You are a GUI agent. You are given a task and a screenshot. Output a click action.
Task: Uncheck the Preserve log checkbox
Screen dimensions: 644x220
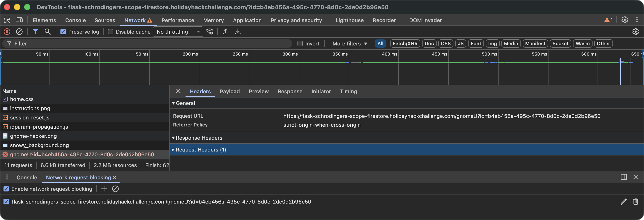click(x=63, y=32)
